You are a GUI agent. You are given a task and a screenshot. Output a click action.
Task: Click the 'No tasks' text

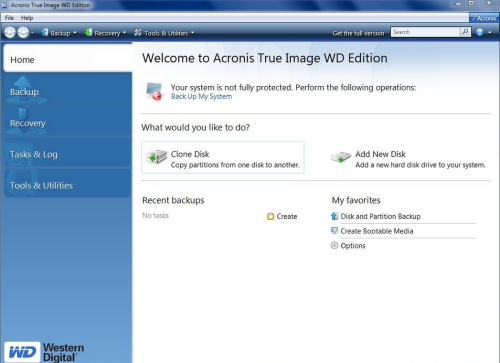pyautogui.click(x=155, y=216)
